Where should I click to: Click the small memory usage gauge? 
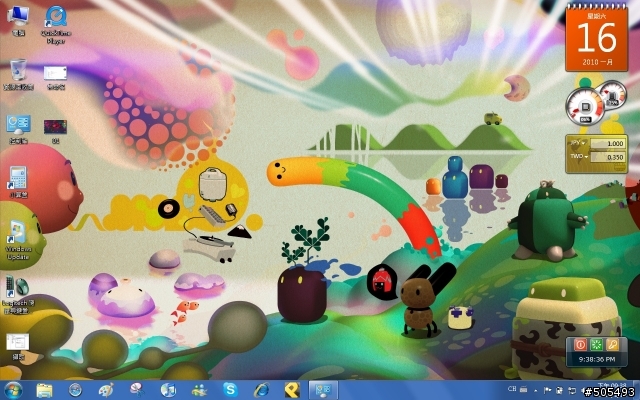pos(612,95)
